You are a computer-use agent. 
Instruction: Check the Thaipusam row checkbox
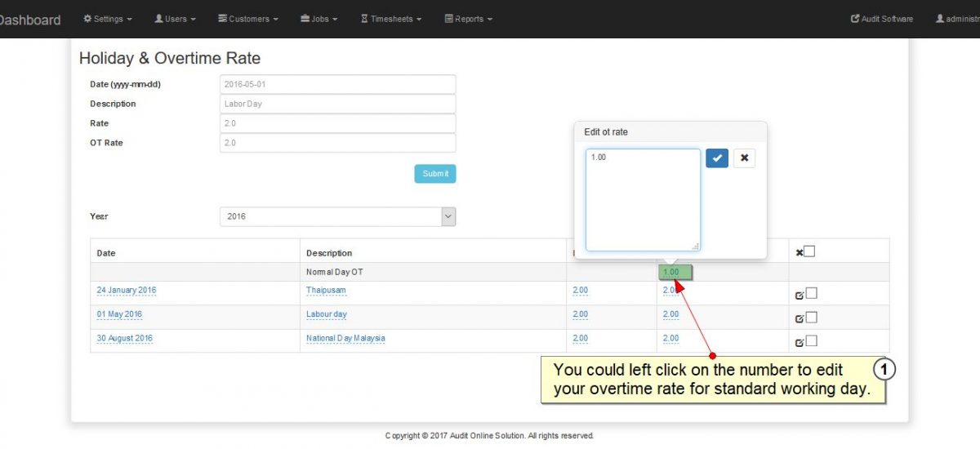(812, 293)
